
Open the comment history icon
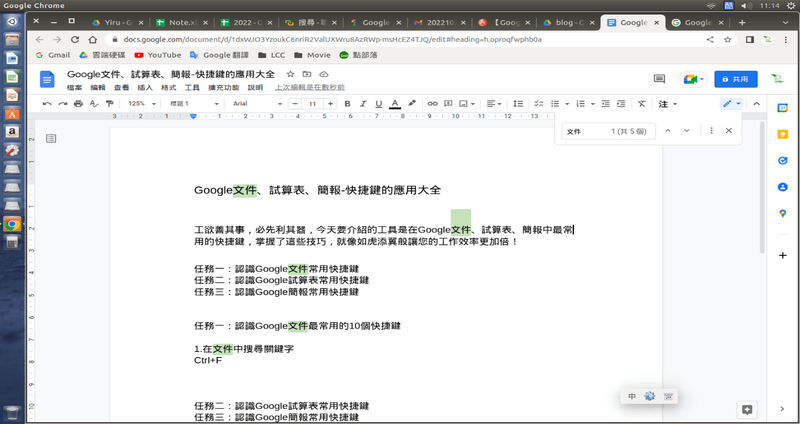click(659, 79)
